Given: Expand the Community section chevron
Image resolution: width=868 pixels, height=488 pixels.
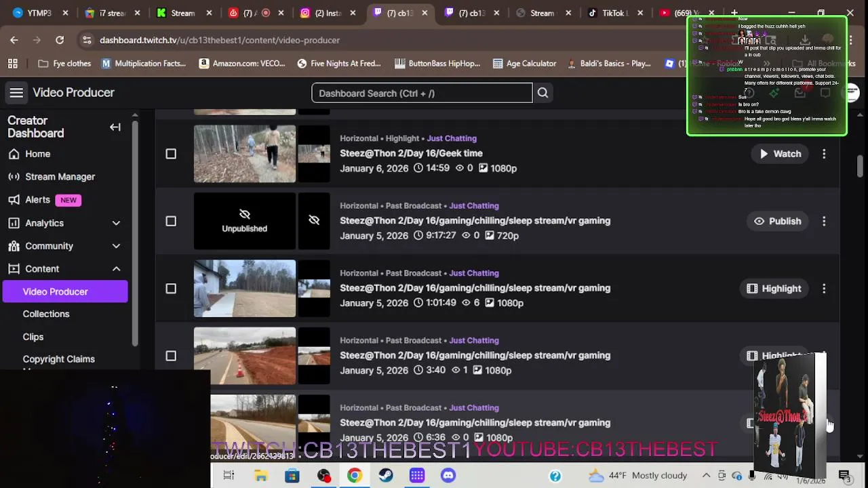Looking at the screenshot, I should pyautogui.click(x=116, y=246).
